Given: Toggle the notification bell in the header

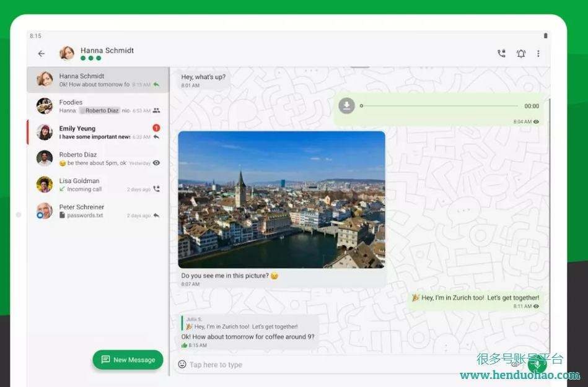Looking at the screenshot, I should (x=521, y=54).
